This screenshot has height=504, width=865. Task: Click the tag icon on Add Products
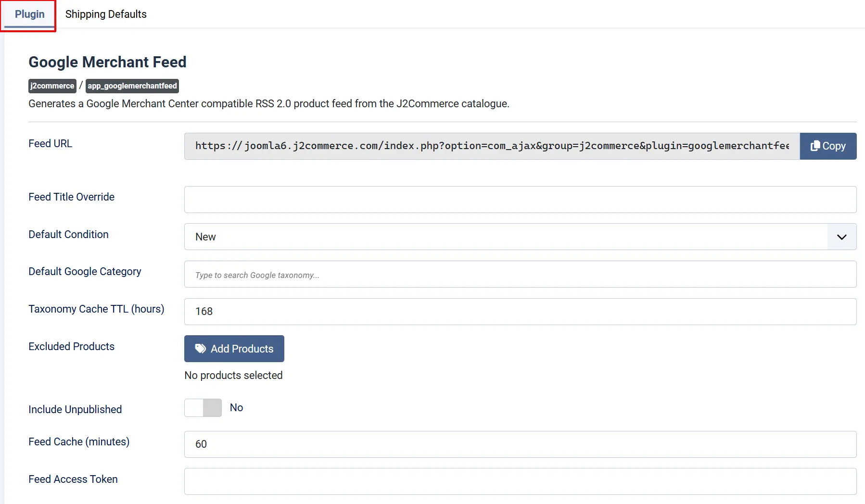(200, 349)
